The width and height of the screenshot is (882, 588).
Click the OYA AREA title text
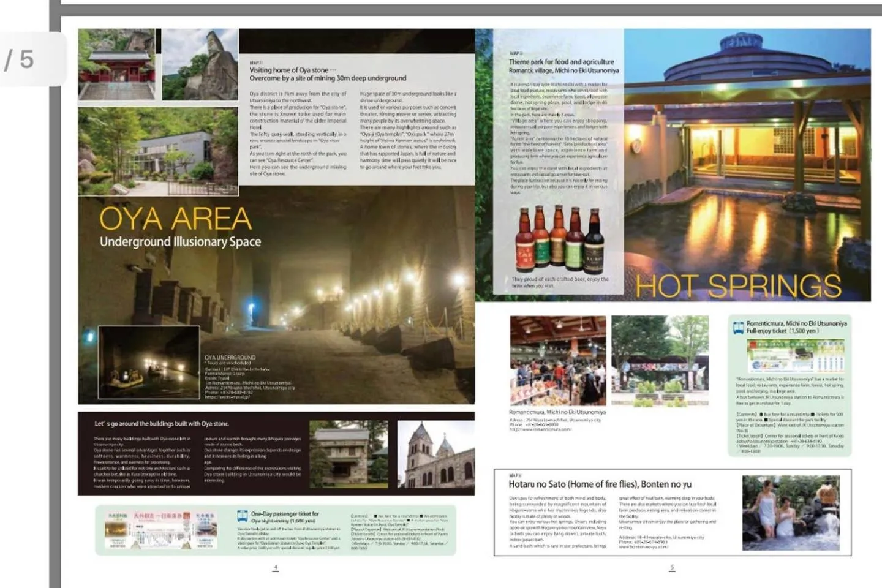pyautogui.click(x=175, y=219)
